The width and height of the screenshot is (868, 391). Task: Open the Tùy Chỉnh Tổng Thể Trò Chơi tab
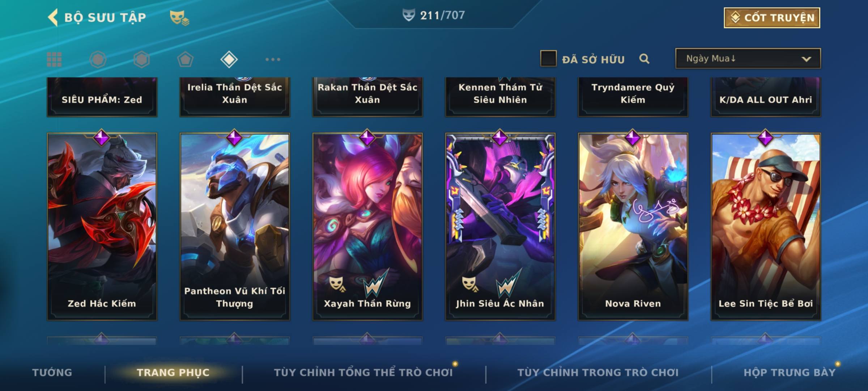[363, 373]
